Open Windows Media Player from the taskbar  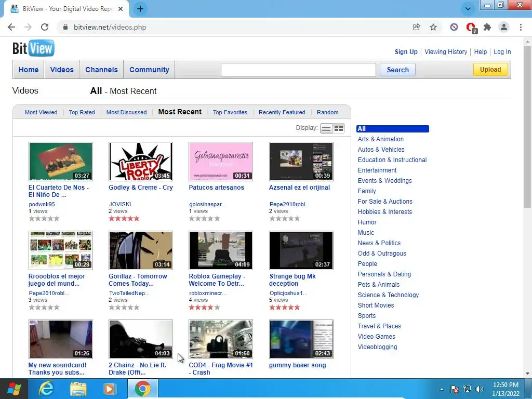click(109, 389)
